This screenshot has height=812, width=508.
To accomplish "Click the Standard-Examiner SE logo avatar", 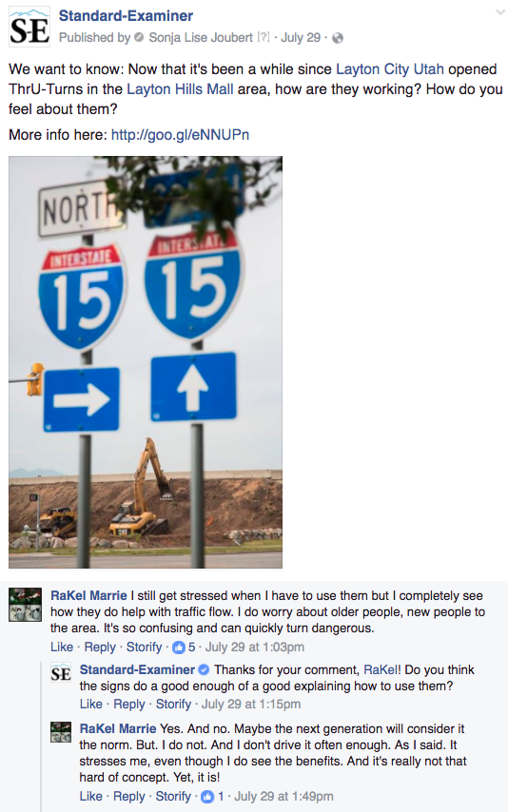I will tap(29, 27).
